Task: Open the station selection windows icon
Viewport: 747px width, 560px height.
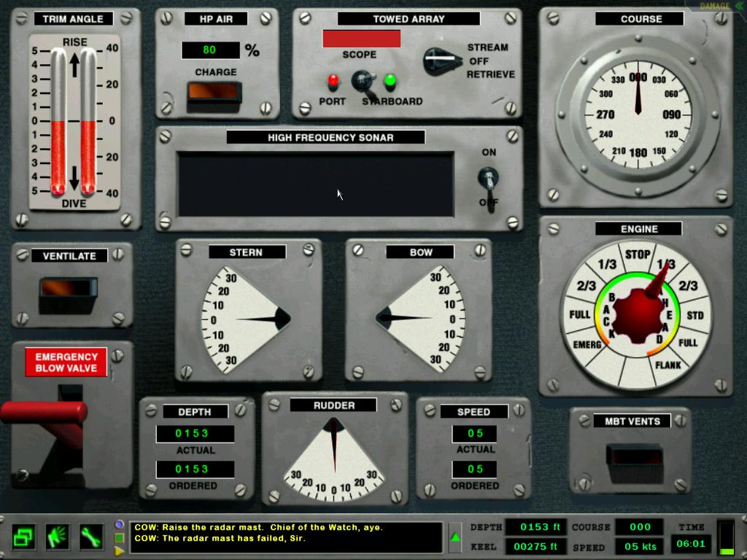Action: 23,537
